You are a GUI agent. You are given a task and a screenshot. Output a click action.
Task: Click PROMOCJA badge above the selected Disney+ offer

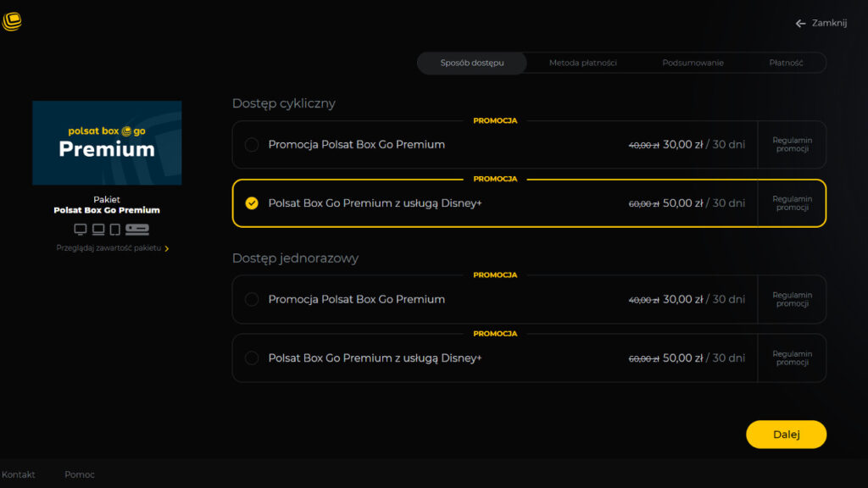[495, 180]
